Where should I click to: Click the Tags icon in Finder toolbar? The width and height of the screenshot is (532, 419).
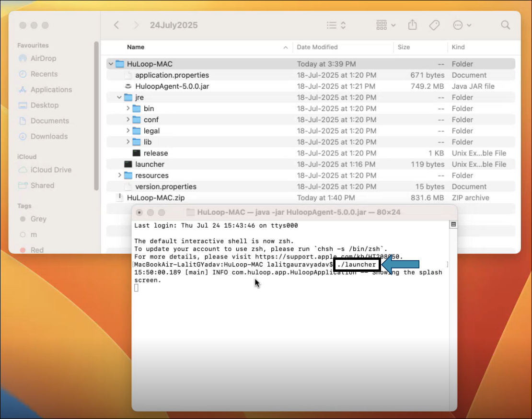434,25
